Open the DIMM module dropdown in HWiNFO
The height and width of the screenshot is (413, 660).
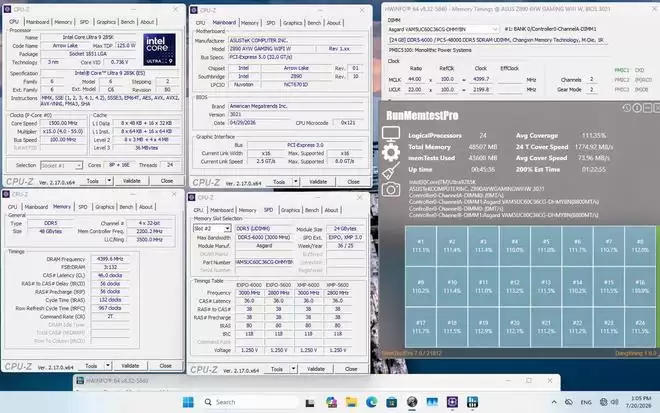click(x=443, y=29)
